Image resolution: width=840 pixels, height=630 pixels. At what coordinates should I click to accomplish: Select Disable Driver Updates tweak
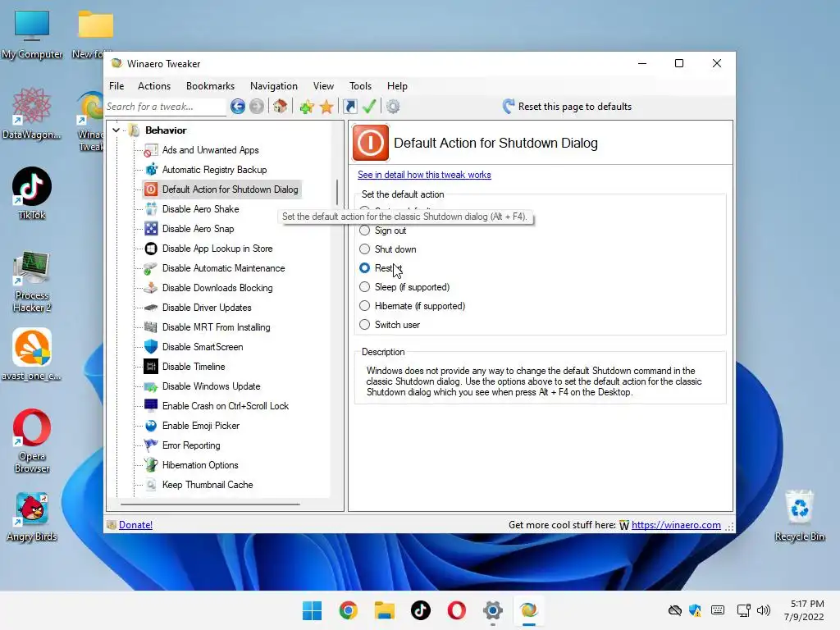(207, 308)
